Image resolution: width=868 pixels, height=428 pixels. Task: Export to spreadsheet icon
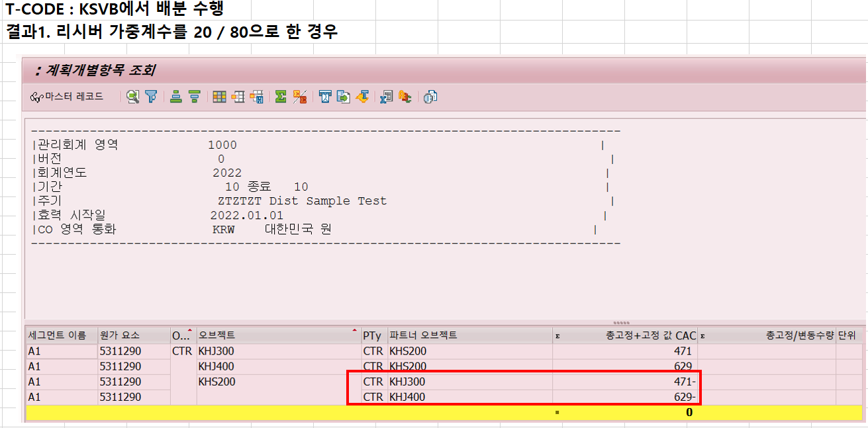click(x=387, y=97)
